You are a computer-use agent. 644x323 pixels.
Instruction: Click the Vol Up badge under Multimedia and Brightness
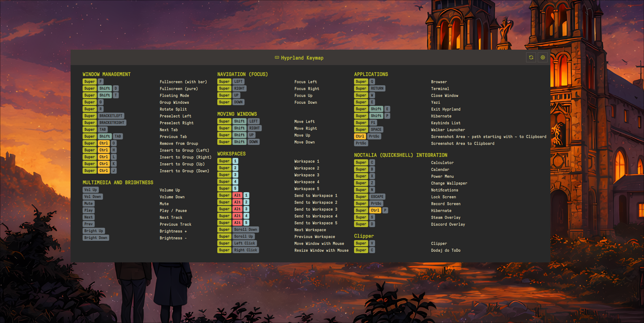(90, 189)
